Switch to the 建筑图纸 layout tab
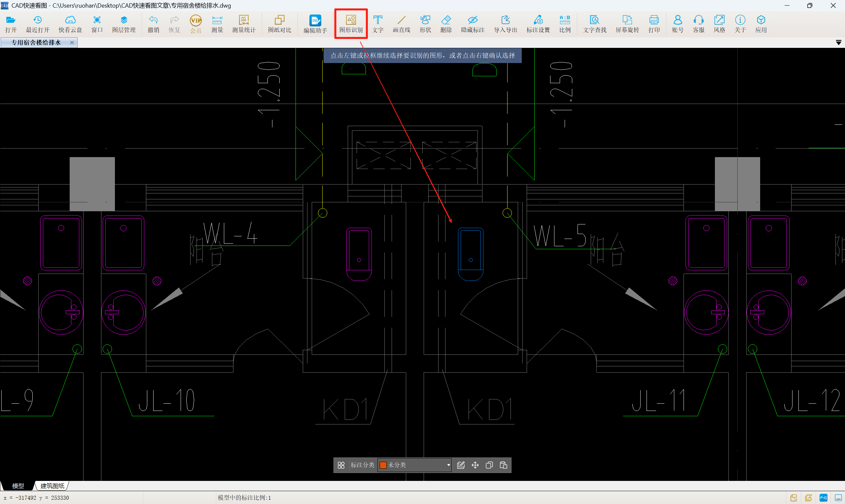 pyautogui.click(x=52, y=486)
